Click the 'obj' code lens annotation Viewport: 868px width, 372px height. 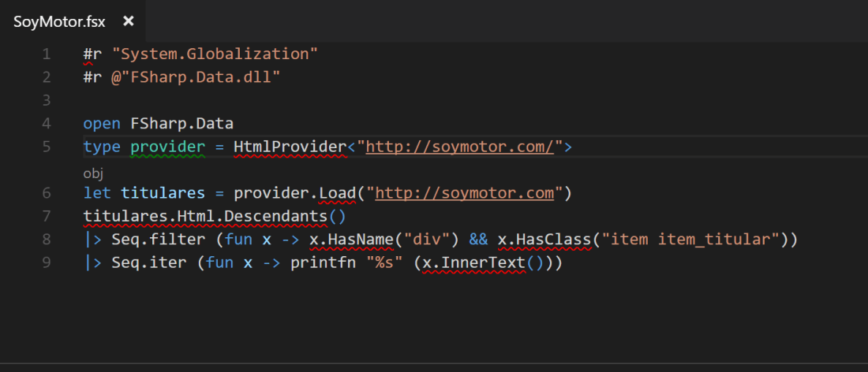pos(93,172)
